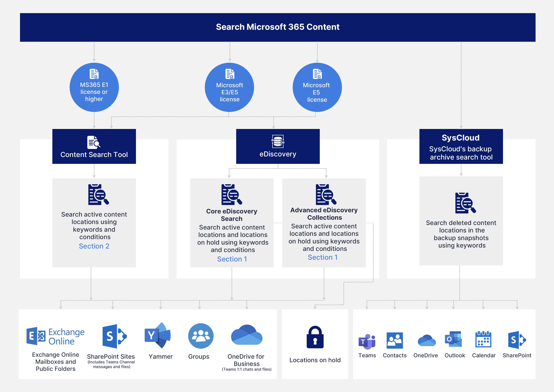Click the SharePoint Sites icon
The width and height of the screenshot is (554, 392).
click(x=114, y=336)
